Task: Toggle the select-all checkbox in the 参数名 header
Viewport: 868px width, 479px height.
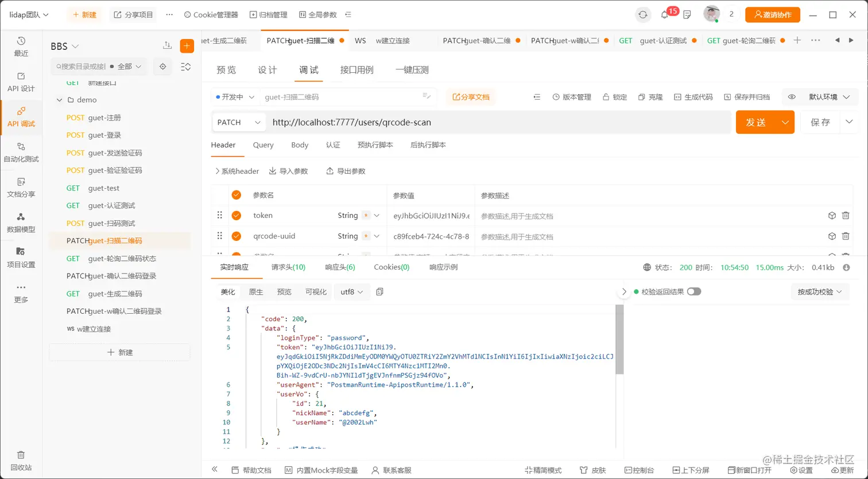Action: [236, 195]
